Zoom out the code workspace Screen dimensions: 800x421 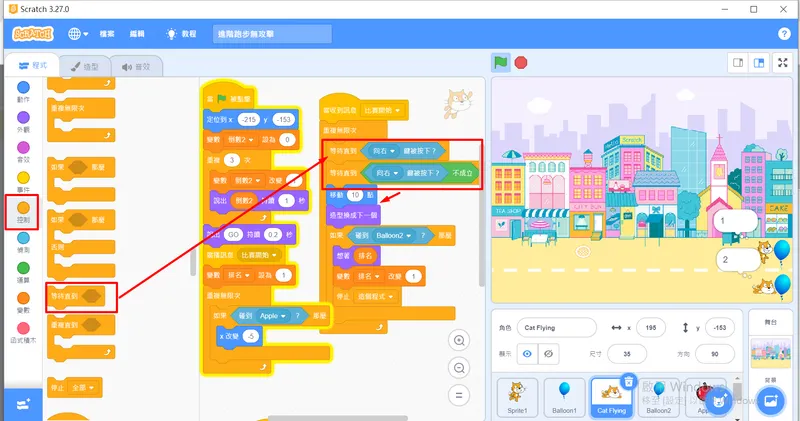(459, 368)
